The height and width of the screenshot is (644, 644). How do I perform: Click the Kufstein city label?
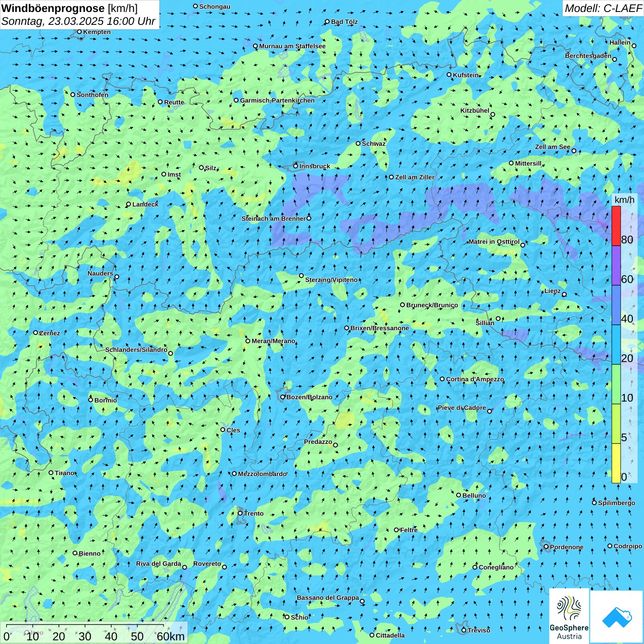[x=466, y=75]
